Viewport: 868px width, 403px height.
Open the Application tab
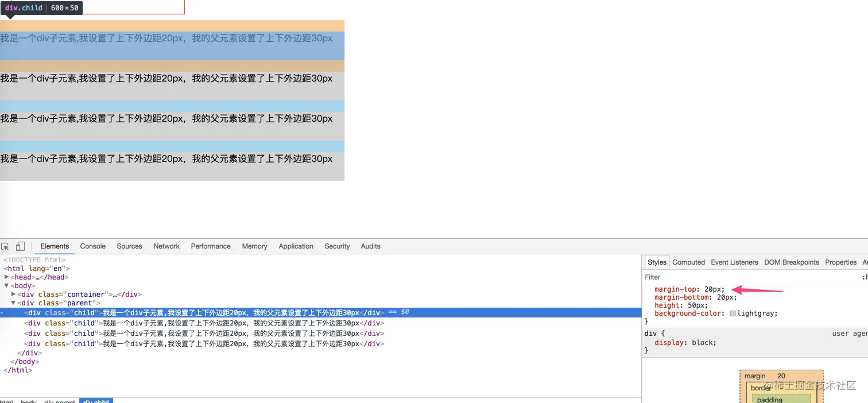[296, 246]
